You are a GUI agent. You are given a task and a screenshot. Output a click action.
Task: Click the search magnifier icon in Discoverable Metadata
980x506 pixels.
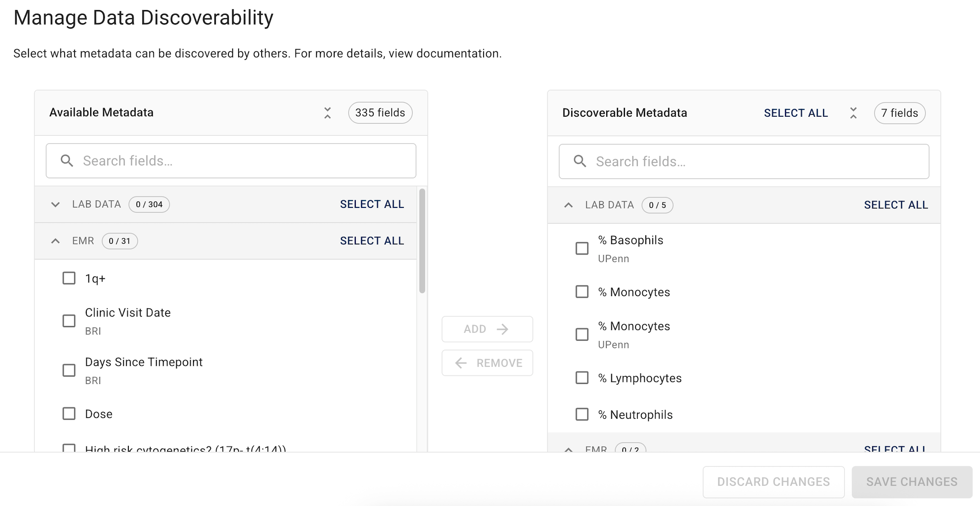point(580,161)
